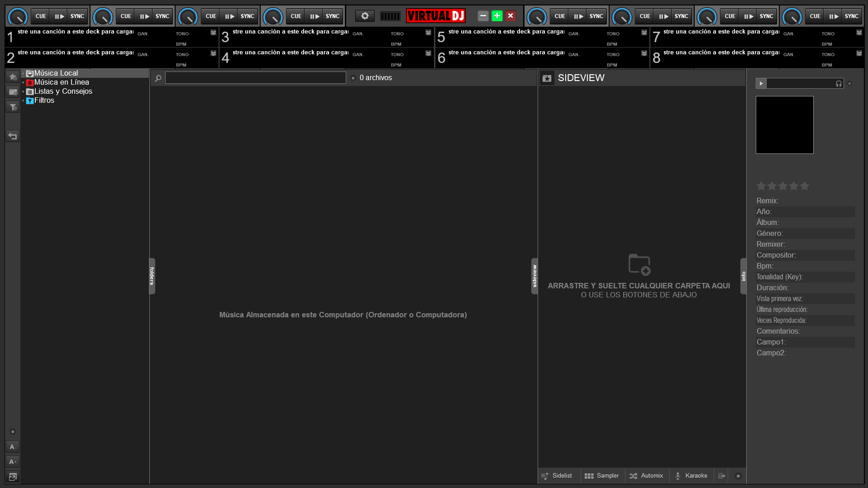Toggle SYNC on the rightmost top-bar deck
The width and height of the screenshot is (868, 488).
(852, 16)
